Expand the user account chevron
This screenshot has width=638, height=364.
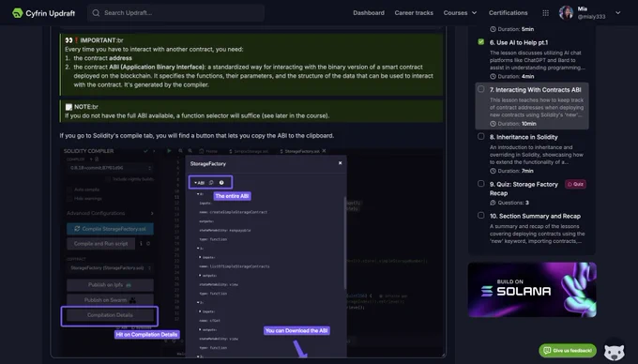[x=617, y=13]
